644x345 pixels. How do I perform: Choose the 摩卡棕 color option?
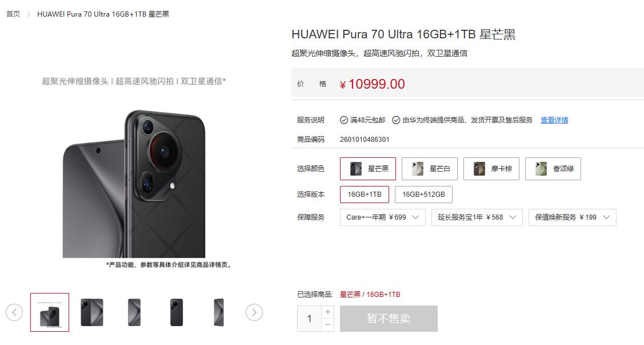pos(491,169)
